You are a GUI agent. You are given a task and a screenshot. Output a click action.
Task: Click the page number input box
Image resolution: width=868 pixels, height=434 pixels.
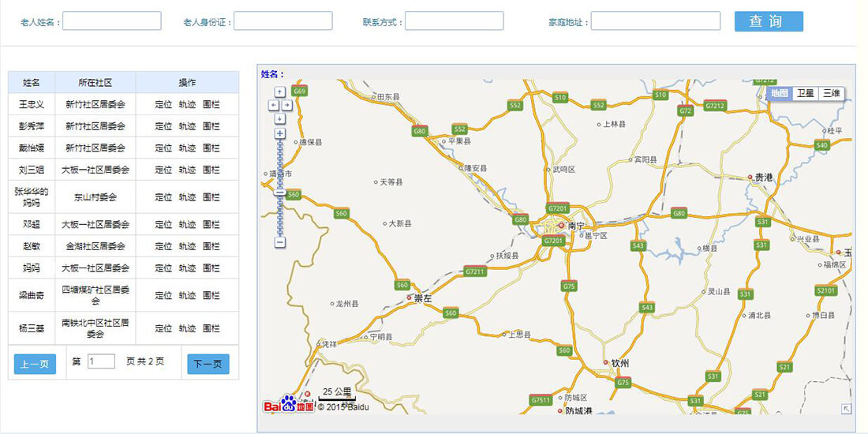coord(101,361)
